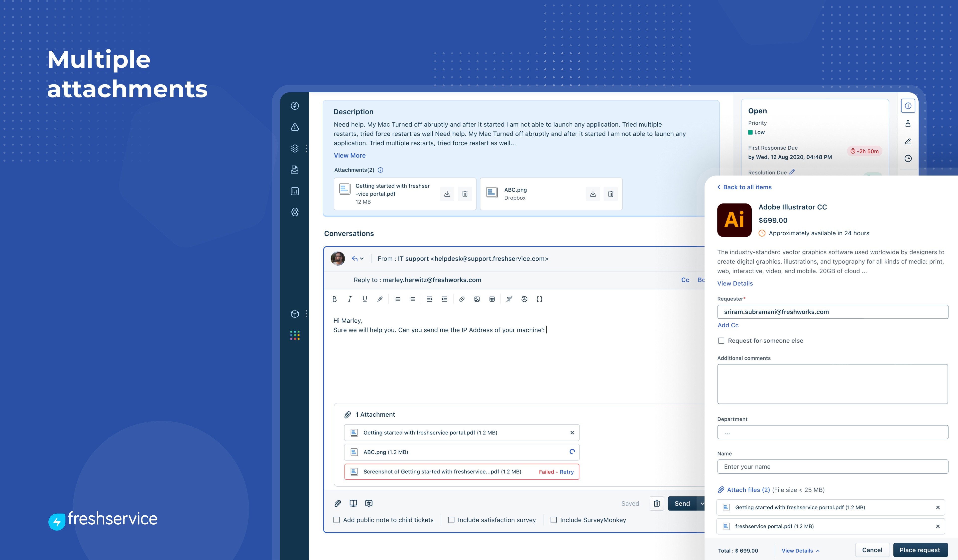Delete ABC.png Dropbox attachment

click(x=610, y=194)
